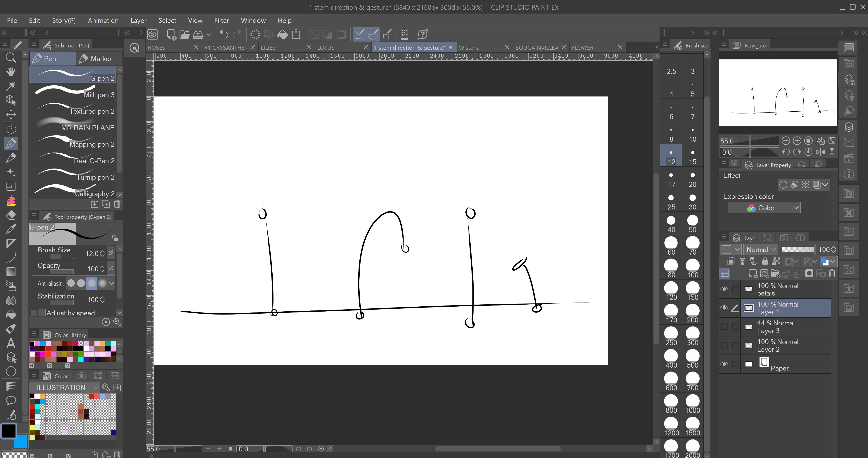Screen dimensions: 868x458
Task: Select Calligraphy 2 pen preset
Action: pos(73,191)
